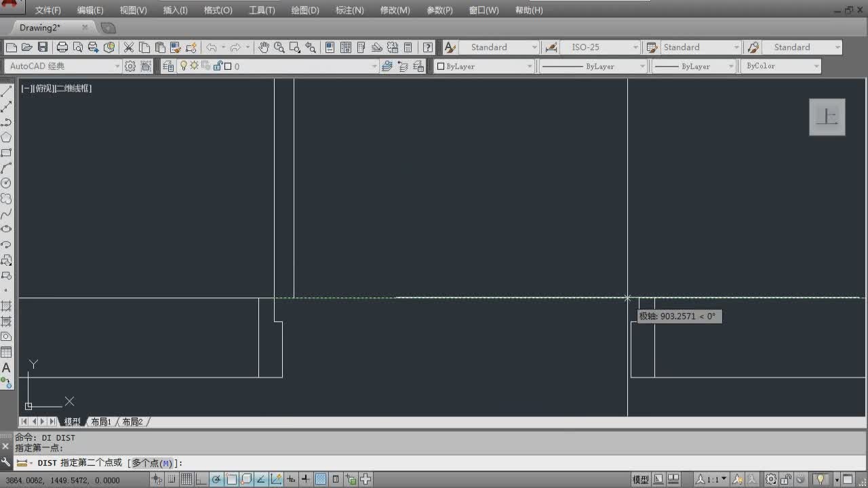The width and height of the screenshot is (868, 488).
Task: Switch to the 布局1 layout tab
Action: pos(101,422)
